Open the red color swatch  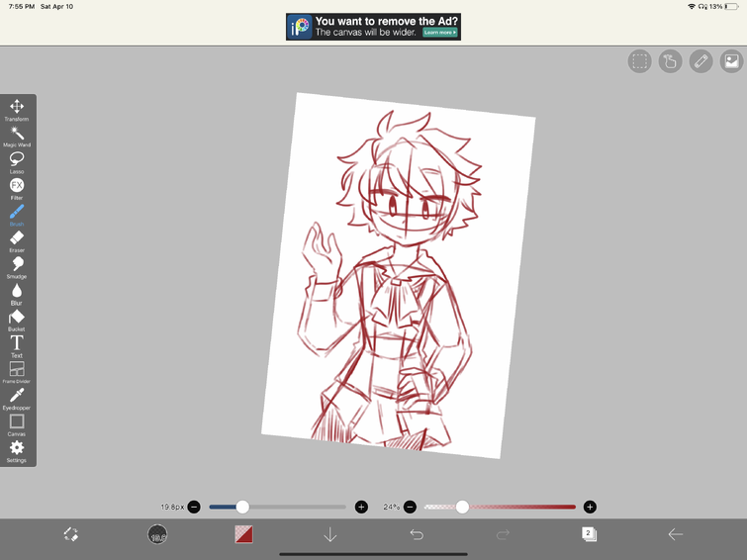point(244,534)
